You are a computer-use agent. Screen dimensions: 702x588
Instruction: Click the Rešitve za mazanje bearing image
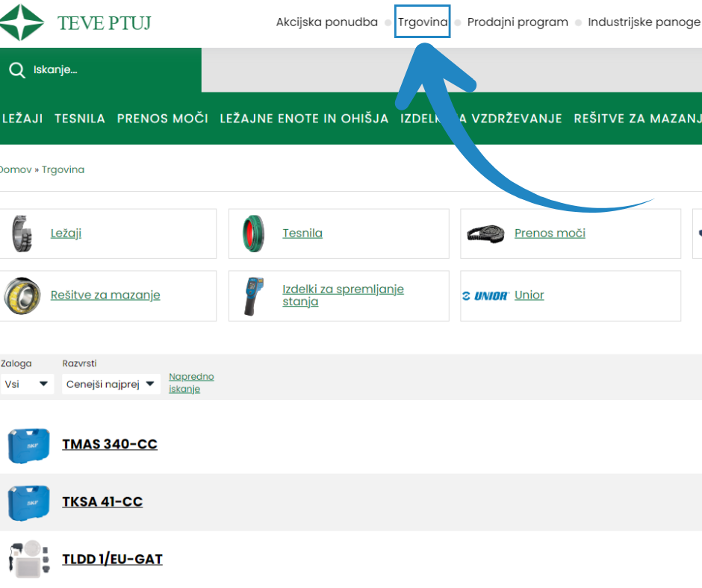[x=22, y=295]
